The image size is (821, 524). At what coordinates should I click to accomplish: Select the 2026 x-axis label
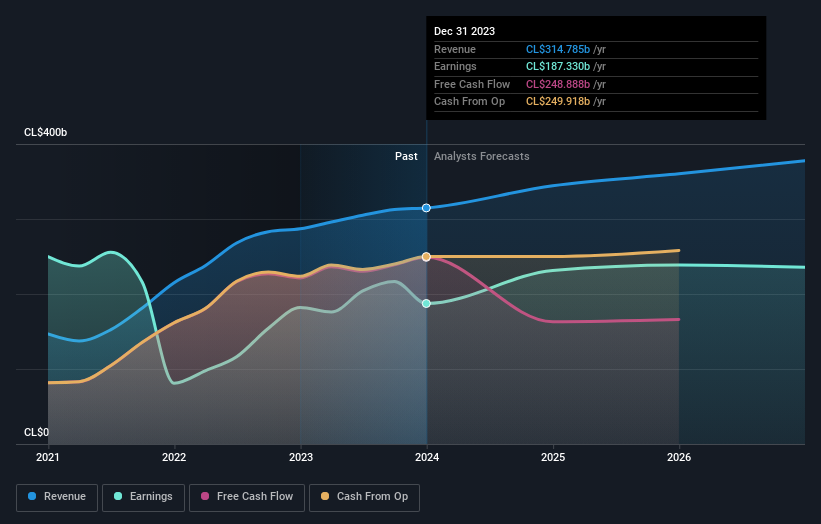coord(679,457)
